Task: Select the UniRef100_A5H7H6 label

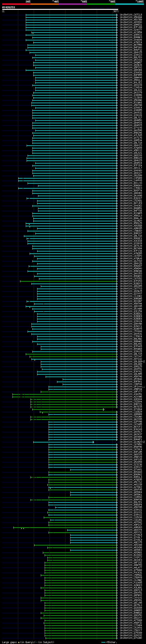Action: click(131, 376)
